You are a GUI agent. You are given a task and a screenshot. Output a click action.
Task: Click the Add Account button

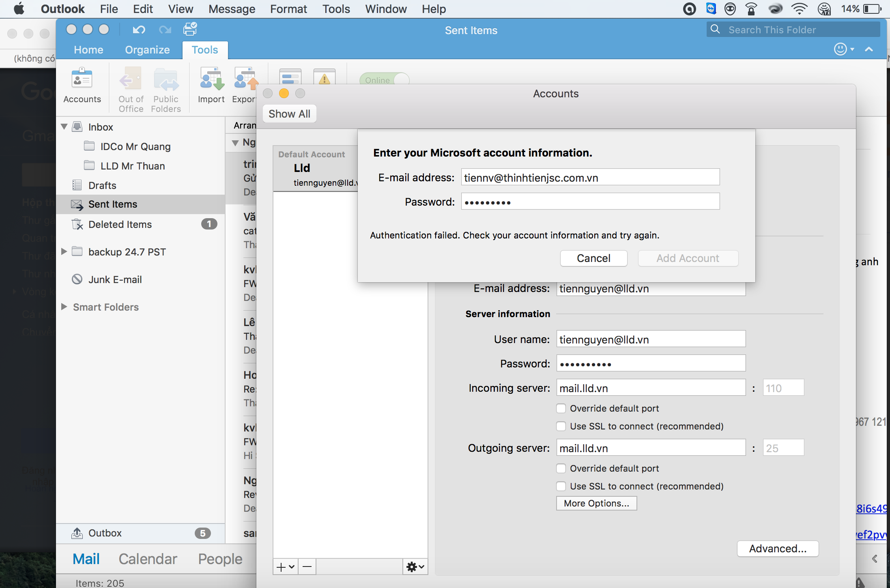[688, 258]
